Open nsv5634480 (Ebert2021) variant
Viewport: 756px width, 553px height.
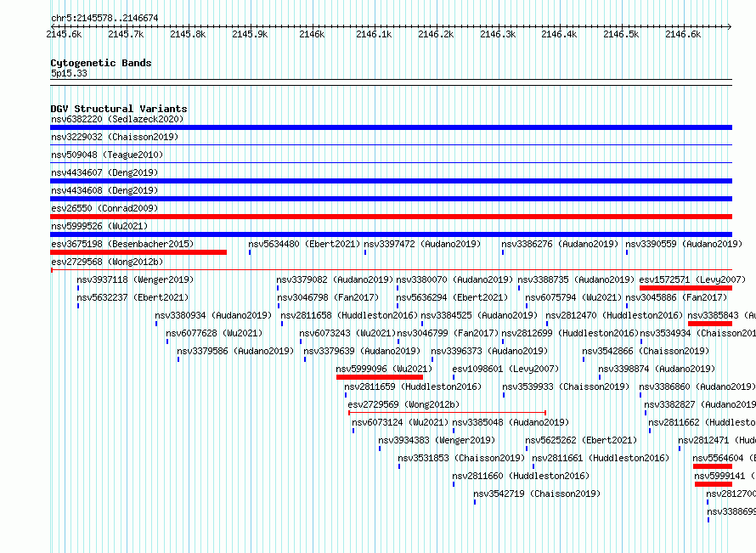tap(304, 244)
